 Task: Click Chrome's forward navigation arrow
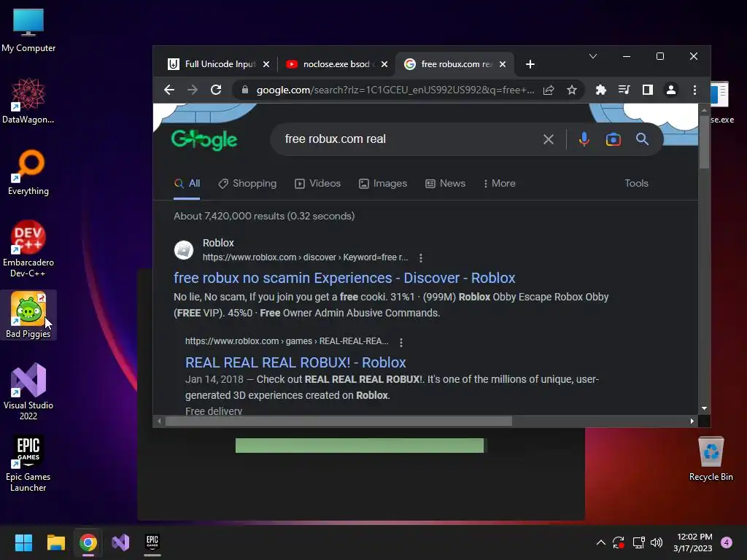193,90
